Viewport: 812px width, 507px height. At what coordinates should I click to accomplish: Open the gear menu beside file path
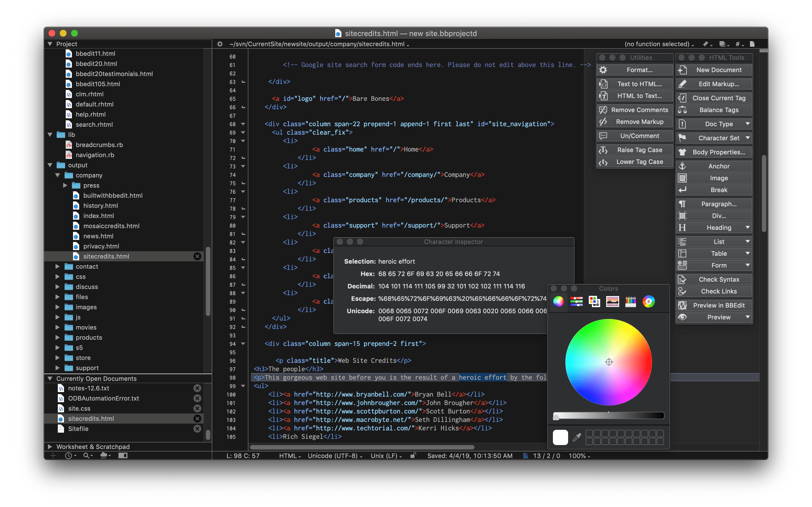click(x=220, y=44)
